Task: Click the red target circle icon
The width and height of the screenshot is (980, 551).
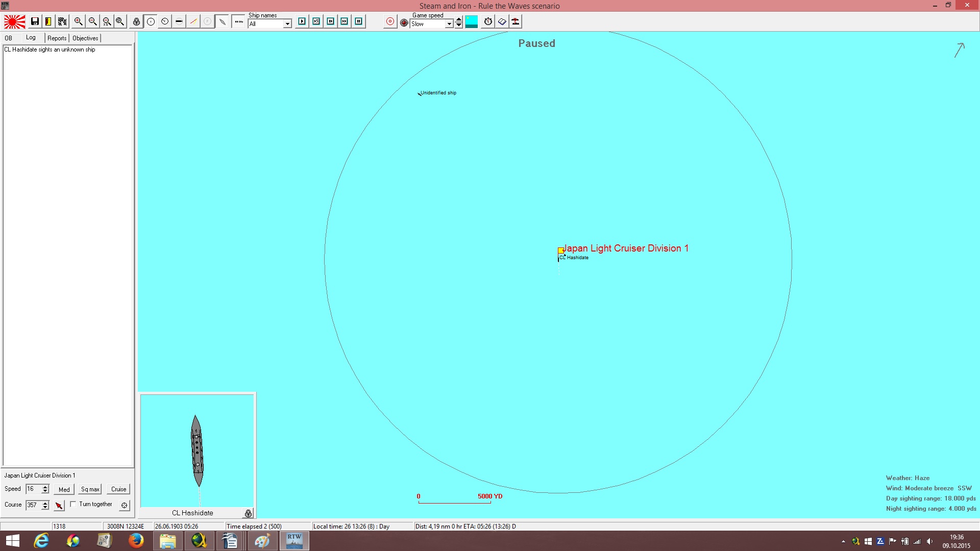Action: click(390, 21)
